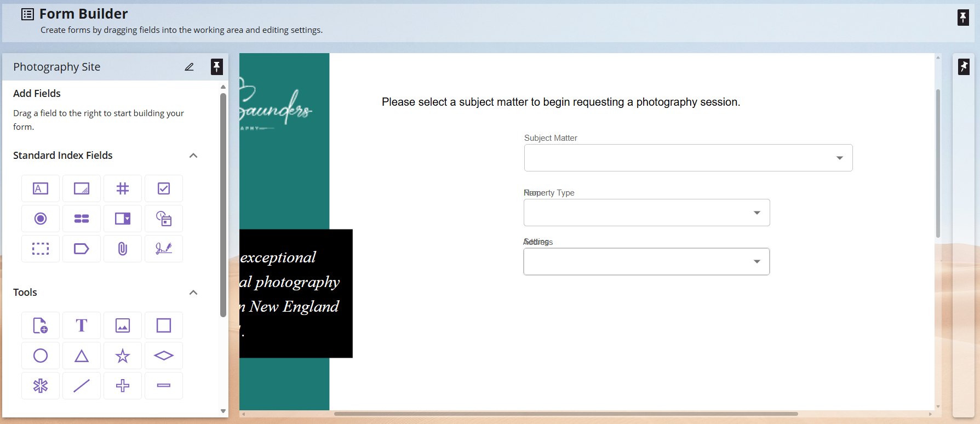Screen dimensions: 980x424
Task: Select the label tag field icon
Action: [82, 249]
